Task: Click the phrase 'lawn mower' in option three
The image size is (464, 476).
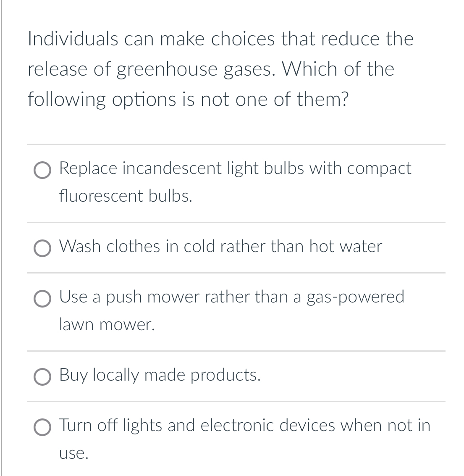Action: [107, 324]
